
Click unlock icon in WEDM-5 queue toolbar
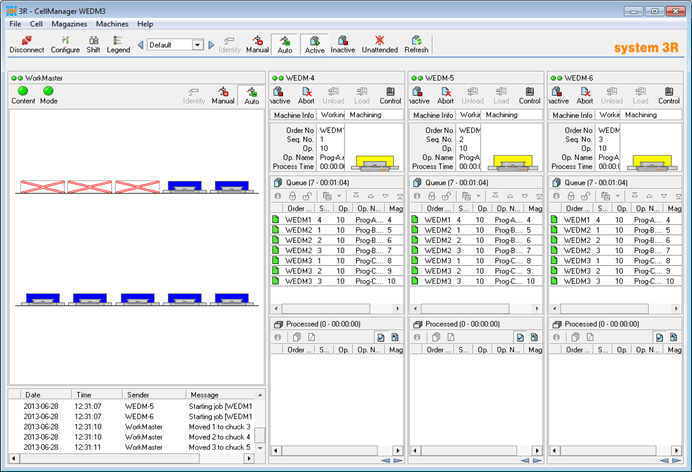click(x=446, y=196)
